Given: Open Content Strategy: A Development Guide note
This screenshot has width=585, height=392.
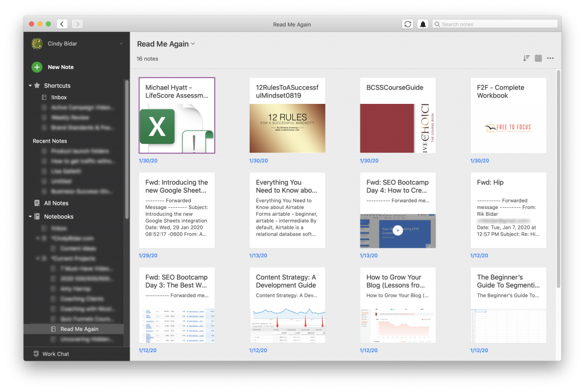Looking at the screenshot, I should [287, 305].
